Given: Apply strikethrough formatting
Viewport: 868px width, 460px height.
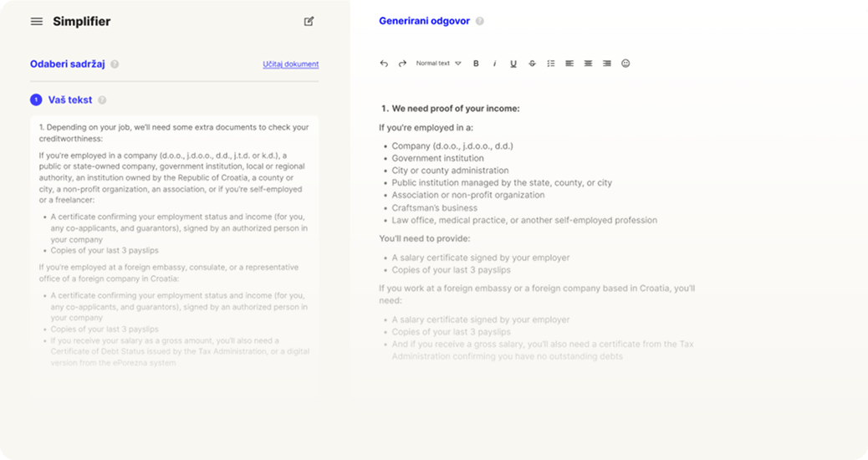Looking at the screenshot, I should point(532,64).
